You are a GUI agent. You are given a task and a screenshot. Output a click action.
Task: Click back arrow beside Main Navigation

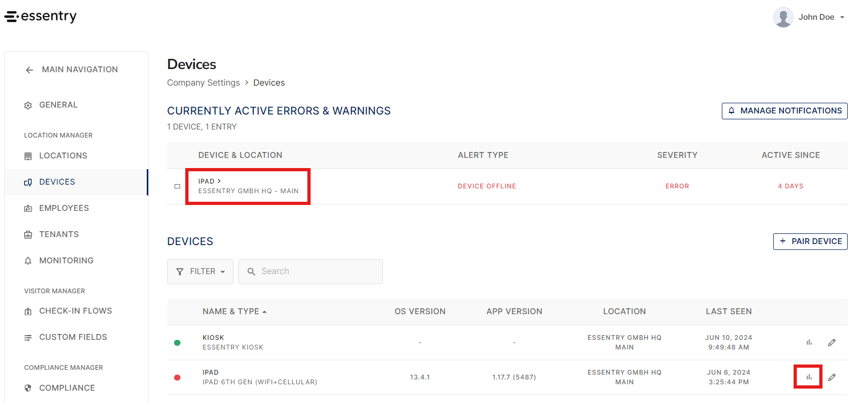[x=29, y=70]
